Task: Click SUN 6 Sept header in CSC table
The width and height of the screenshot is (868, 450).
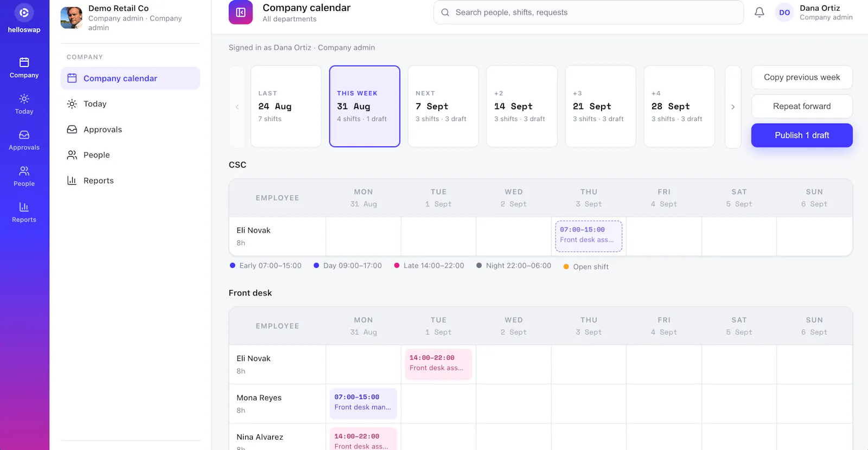Action: tap(814, 198)
